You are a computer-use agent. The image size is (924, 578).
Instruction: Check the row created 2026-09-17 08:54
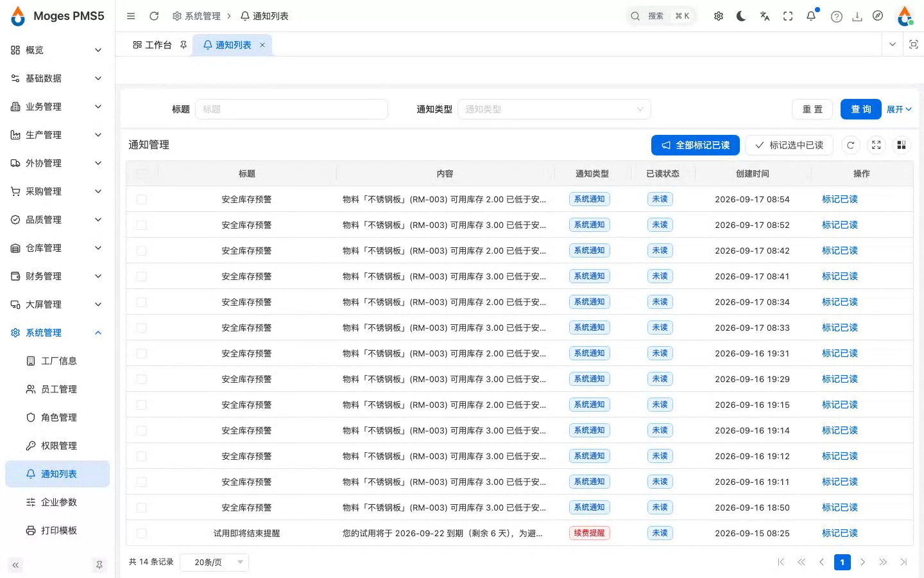tap(141, 199)
